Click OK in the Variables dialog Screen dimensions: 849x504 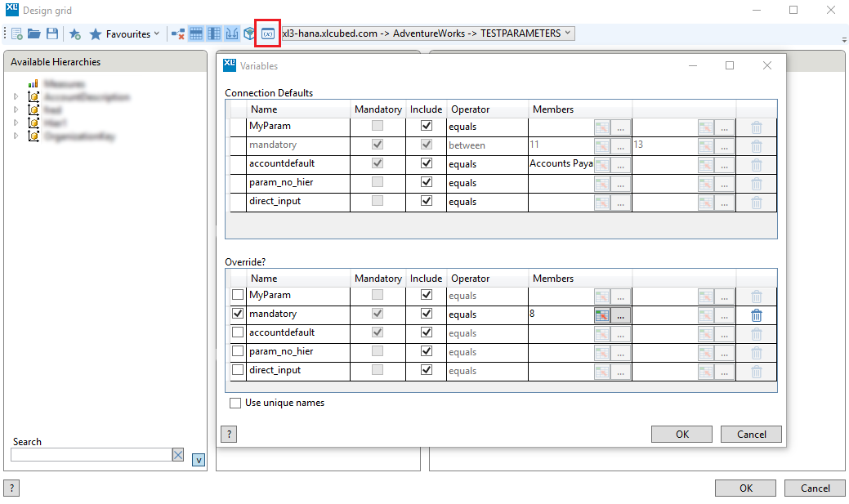click(681, 434)
